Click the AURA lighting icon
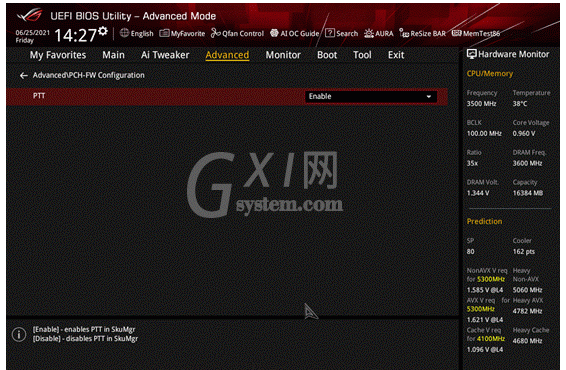Viewport: 566px width, 370px height. tap(369, 34)
